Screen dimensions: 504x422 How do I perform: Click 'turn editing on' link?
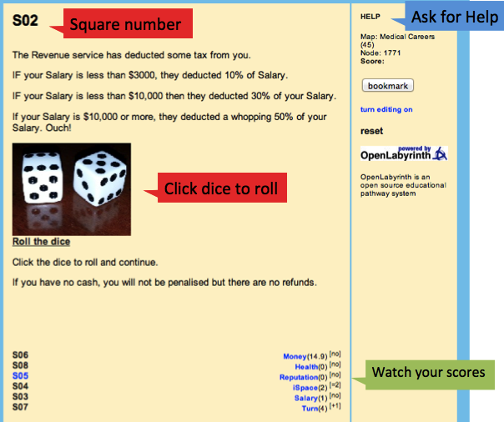386,109
